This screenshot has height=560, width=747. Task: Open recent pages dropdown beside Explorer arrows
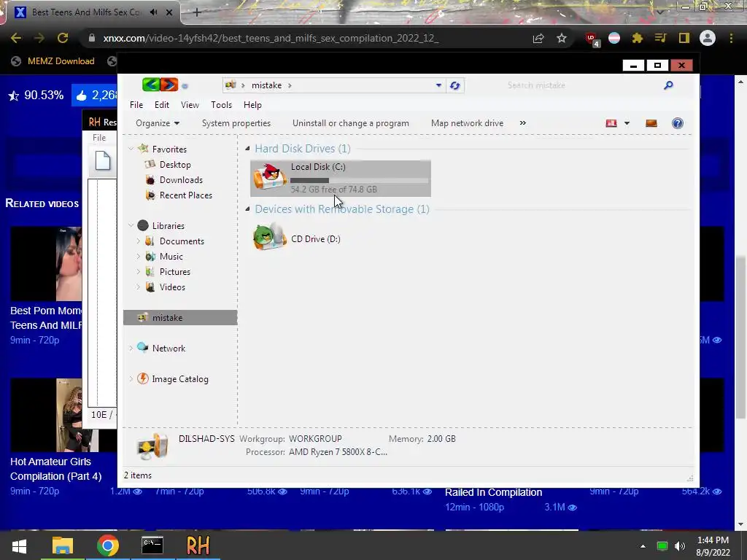pos(185,86)
